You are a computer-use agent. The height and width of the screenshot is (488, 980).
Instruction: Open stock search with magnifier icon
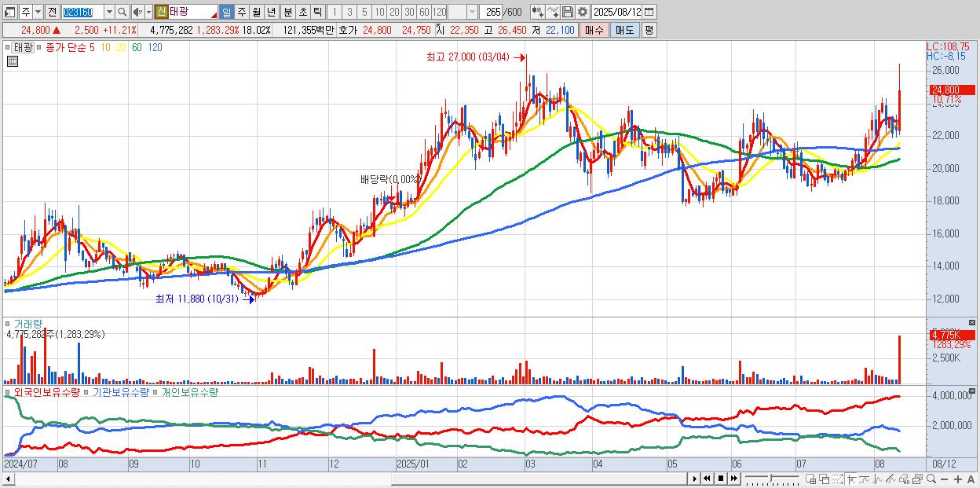pyautogui.click(x=122, y=12)
